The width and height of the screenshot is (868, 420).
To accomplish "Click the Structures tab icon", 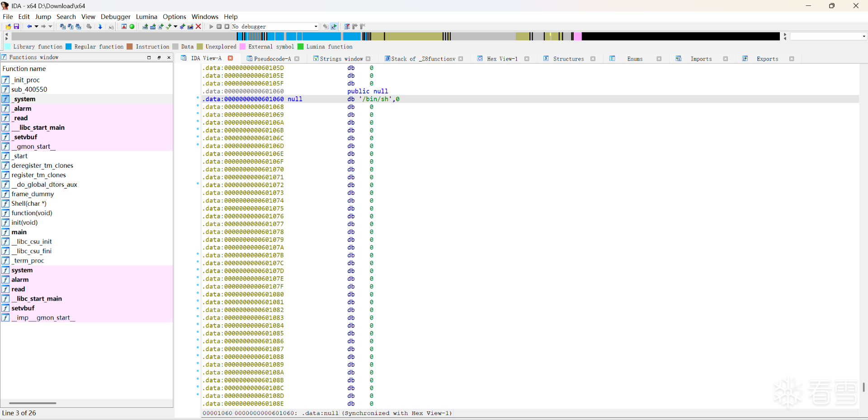I will click(x=546, y=59).
